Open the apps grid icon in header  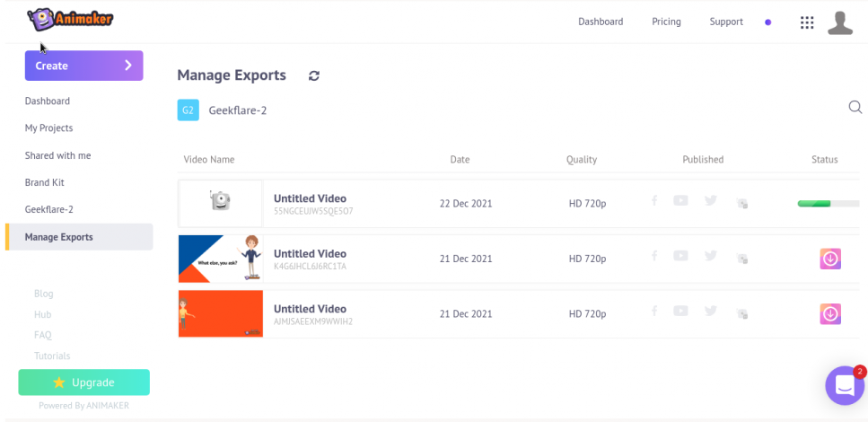806,22
